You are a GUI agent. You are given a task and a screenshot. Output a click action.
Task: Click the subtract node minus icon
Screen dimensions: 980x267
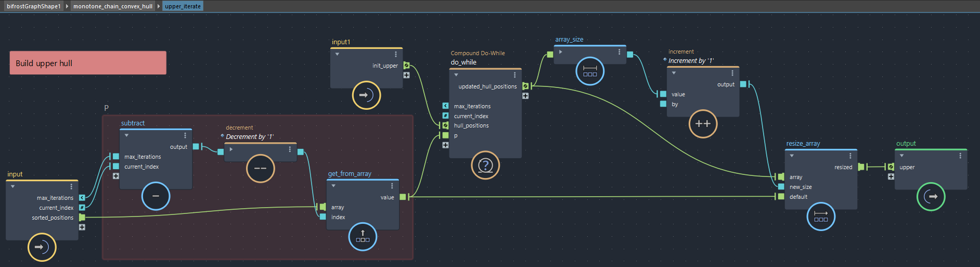click(x=156, y=196)
